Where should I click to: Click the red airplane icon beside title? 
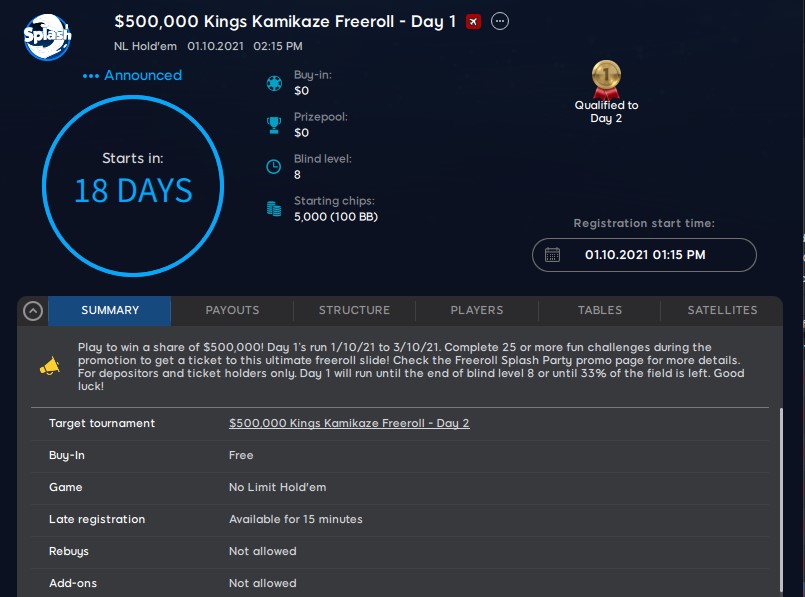click(x=473, y=21)
